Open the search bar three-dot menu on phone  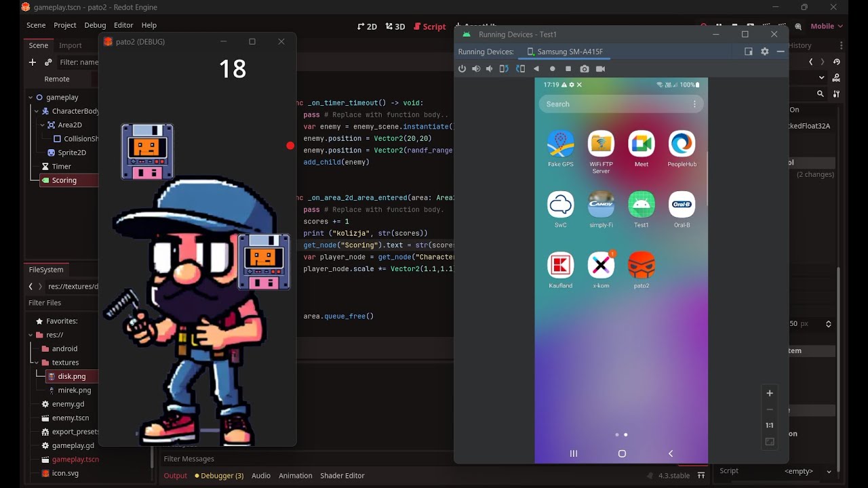point(694,104)
